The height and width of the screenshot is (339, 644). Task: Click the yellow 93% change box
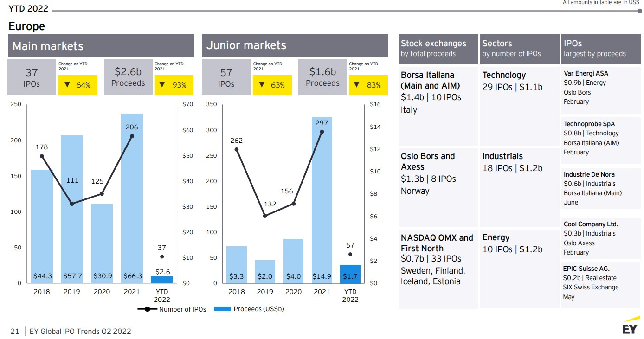174,85
